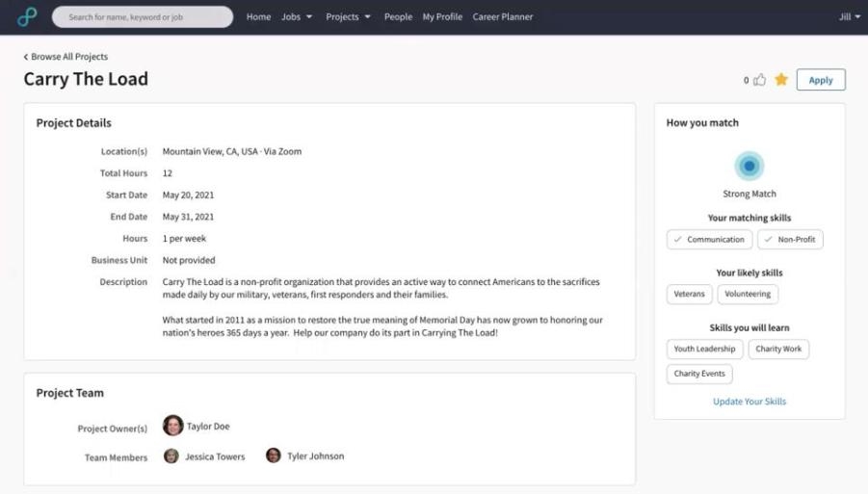This screenshot has width=868, height=494.
Task: Click Taylor Doe's avatar photo
Action: [x=172, y=426]
